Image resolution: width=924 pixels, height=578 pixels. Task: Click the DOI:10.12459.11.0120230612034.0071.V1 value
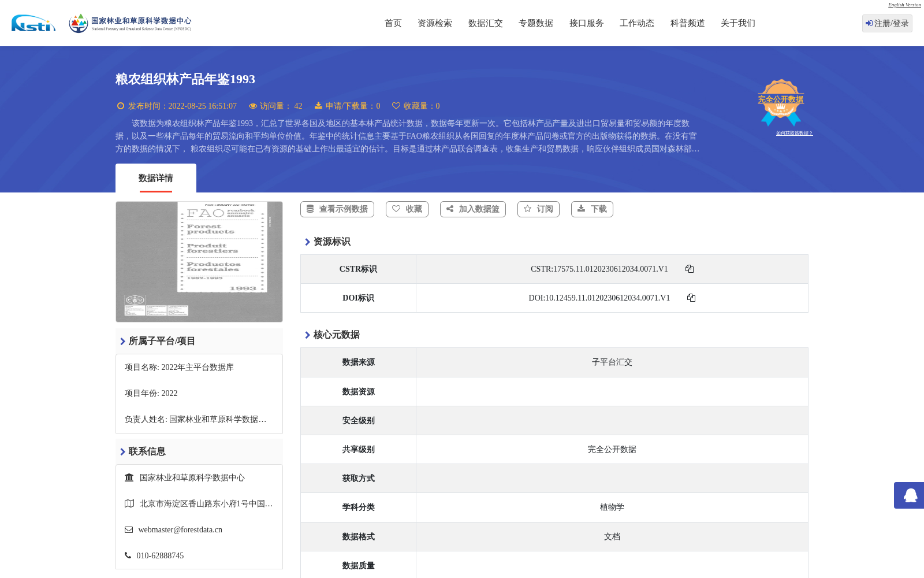coord(599,298)
